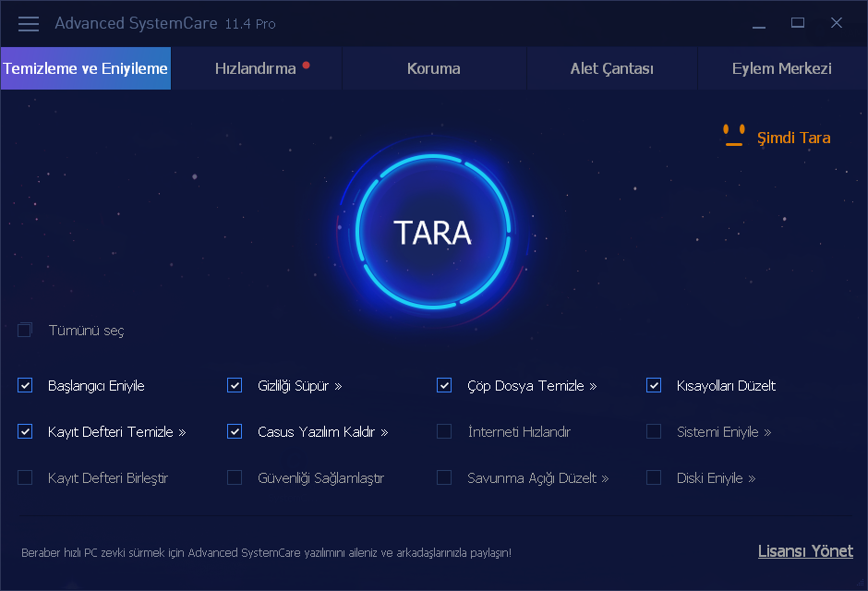Expand the Kayıt Defteri Temizle » arrows
The height and width of the screenshot is (591, 868).
coord(182,432)
